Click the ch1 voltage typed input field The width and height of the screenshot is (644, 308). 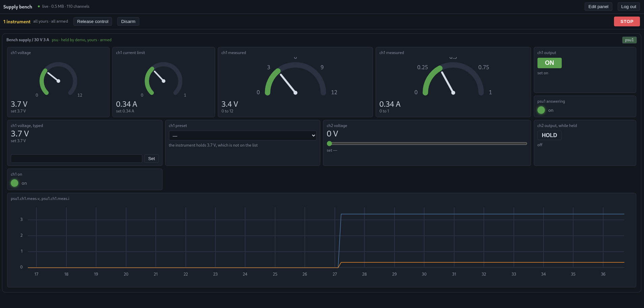click(x=77, y=158)
